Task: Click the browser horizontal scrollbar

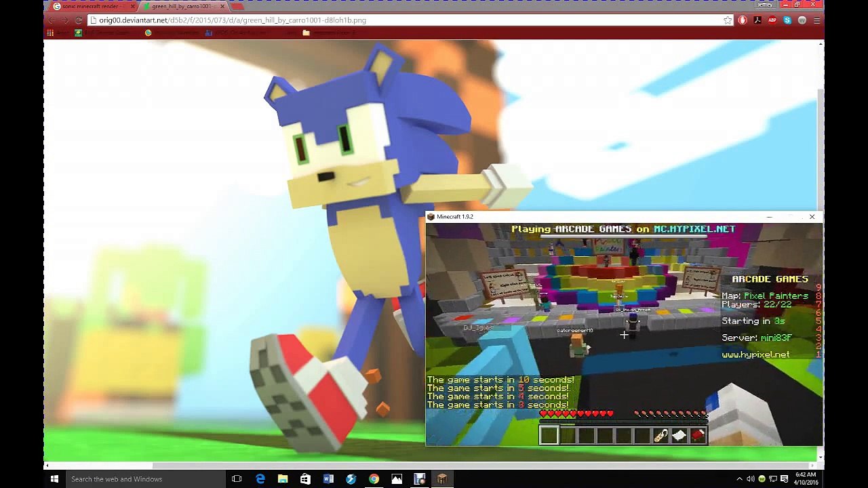Action: 431,465
